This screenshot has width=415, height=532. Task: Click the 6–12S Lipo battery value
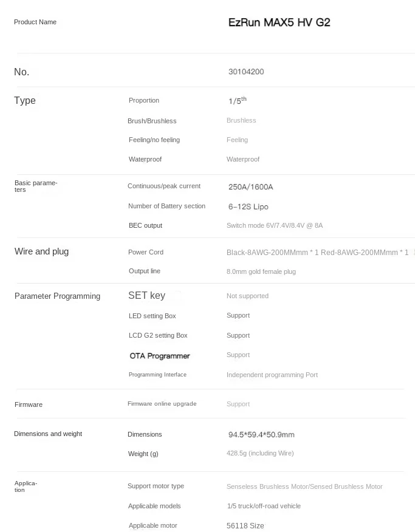pyautogui.click(x=248, y=206)
